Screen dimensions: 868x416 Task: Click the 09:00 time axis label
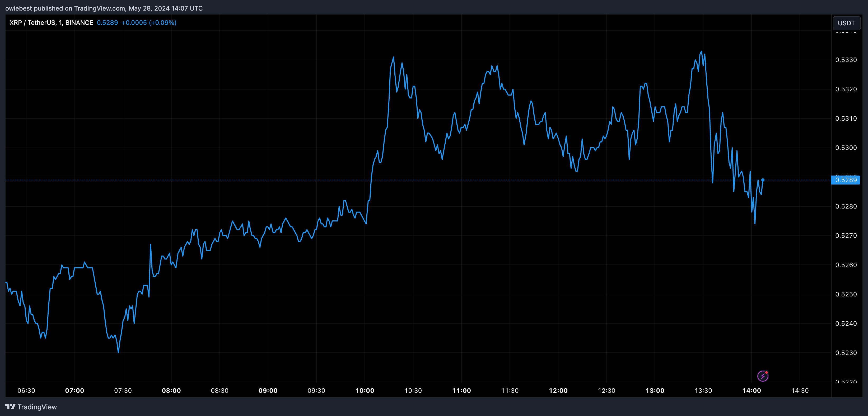coord(268,390)
